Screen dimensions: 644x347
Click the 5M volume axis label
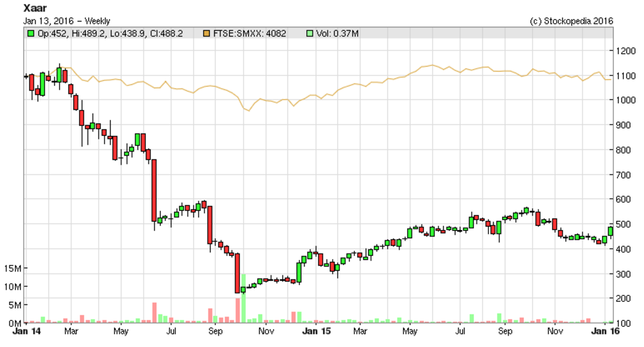point(14,305)
